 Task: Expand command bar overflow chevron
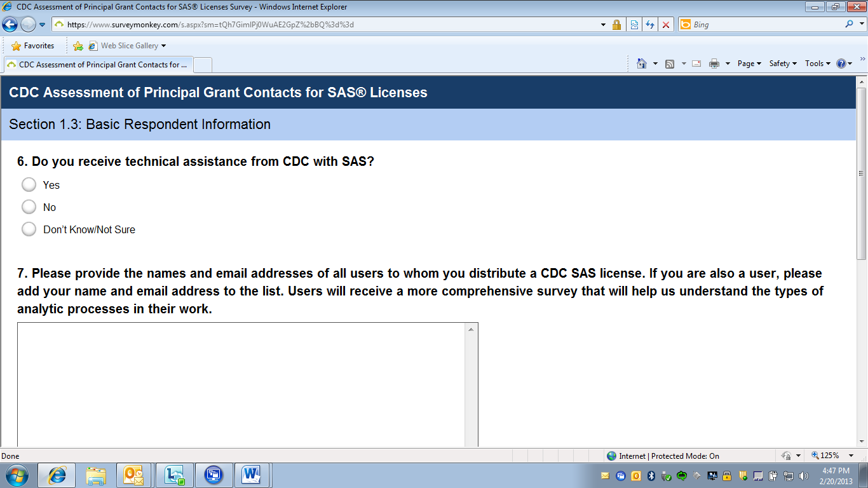(x=862, y=58)
